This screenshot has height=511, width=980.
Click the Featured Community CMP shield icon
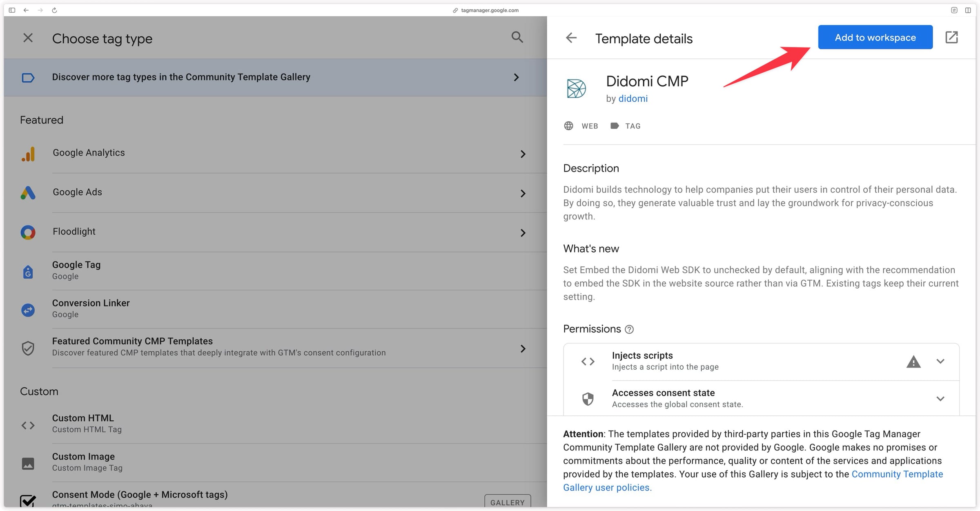28,348
